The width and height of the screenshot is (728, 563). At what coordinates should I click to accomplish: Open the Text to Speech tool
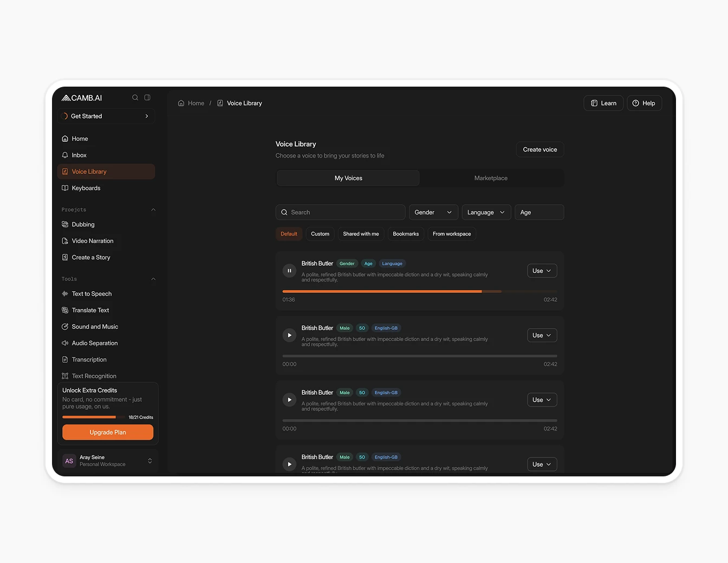point(92,293)
